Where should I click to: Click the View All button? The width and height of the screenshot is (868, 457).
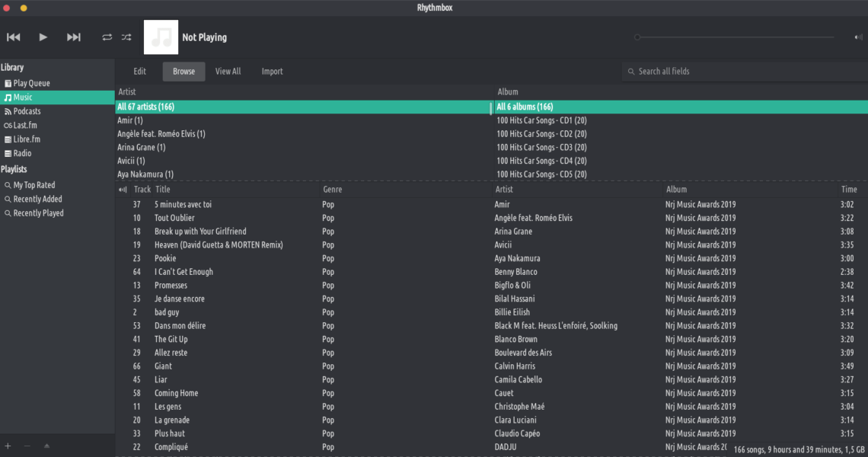coord(228,72)
